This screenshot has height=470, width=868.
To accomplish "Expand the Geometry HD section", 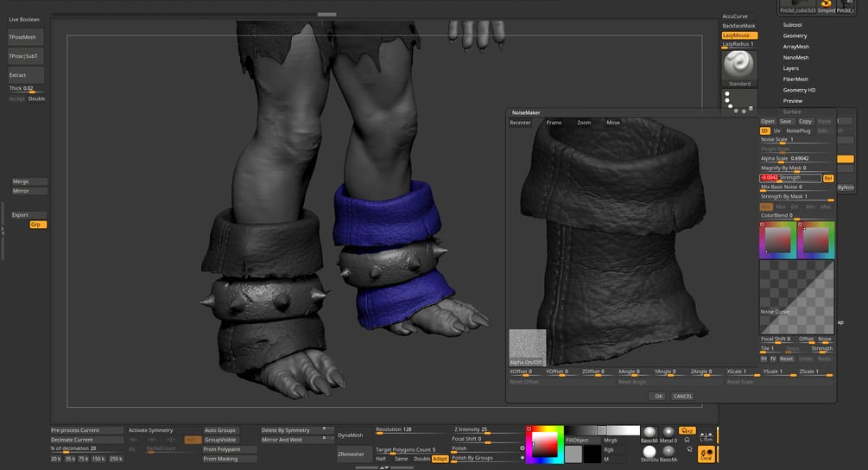I will [x=799, y=90].
